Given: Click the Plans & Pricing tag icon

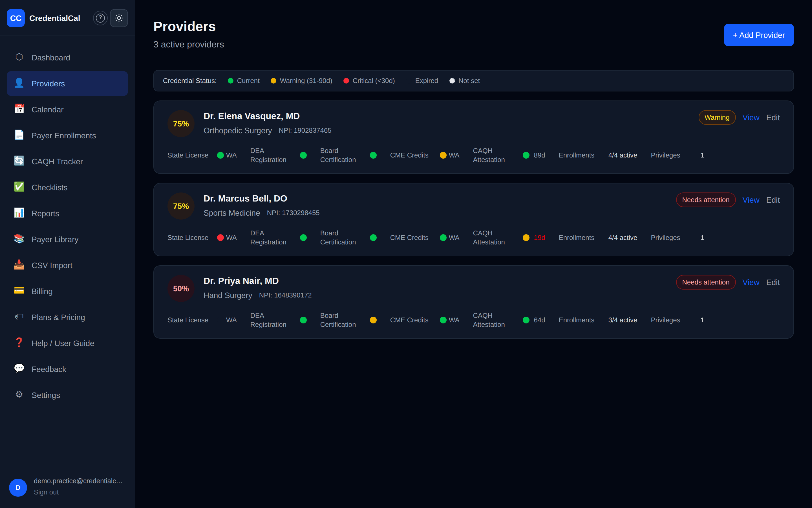Looking at the screenshot, I should (19, 316).
